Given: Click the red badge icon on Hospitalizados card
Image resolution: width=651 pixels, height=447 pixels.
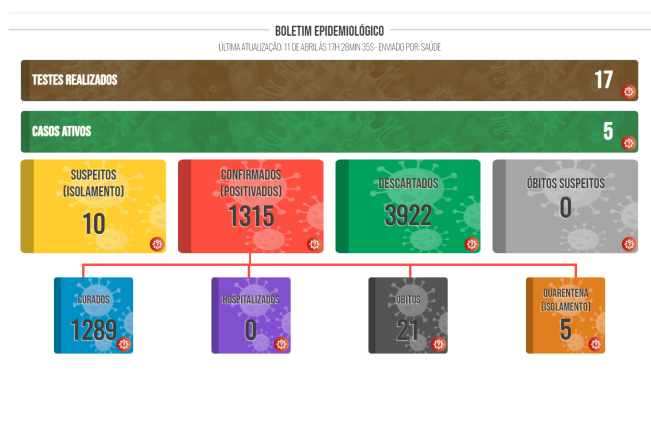Looking at the screenshot, I should coord(281,344).
